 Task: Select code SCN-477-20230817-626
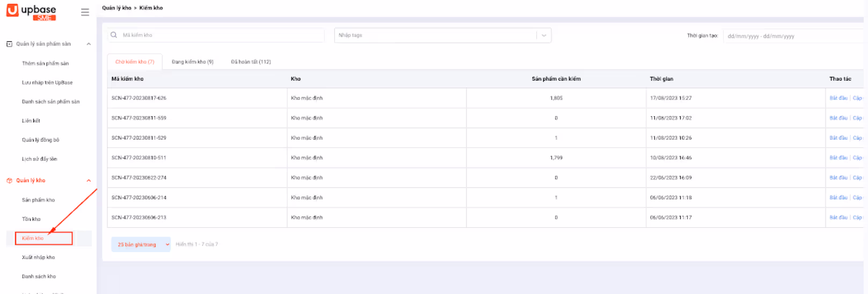point(139,98)
